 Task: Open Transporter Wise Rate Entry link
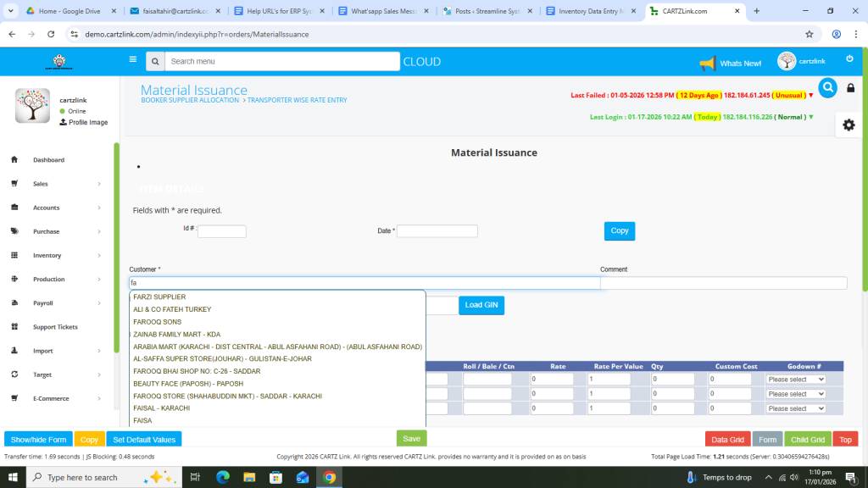click(x=297, y=100)
